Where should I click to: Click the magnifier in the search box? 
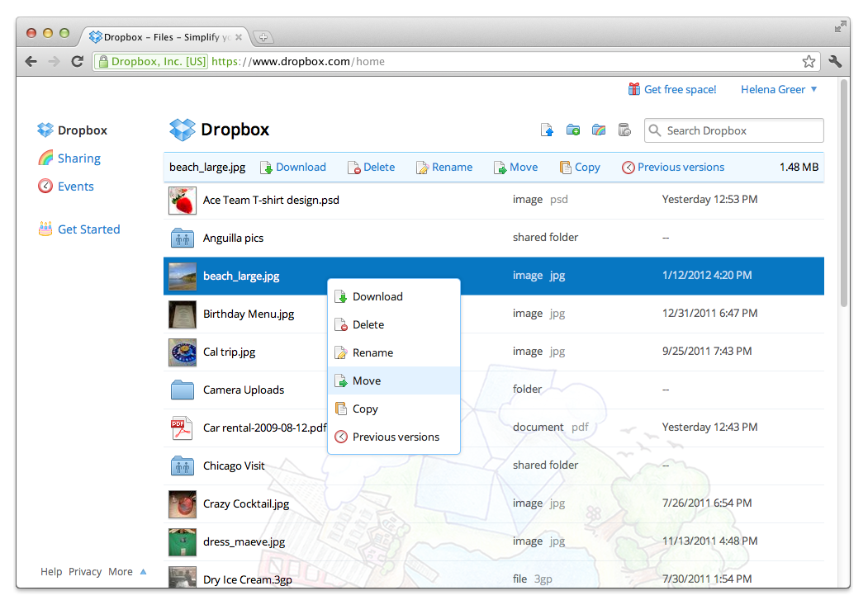tap(655, 130)
